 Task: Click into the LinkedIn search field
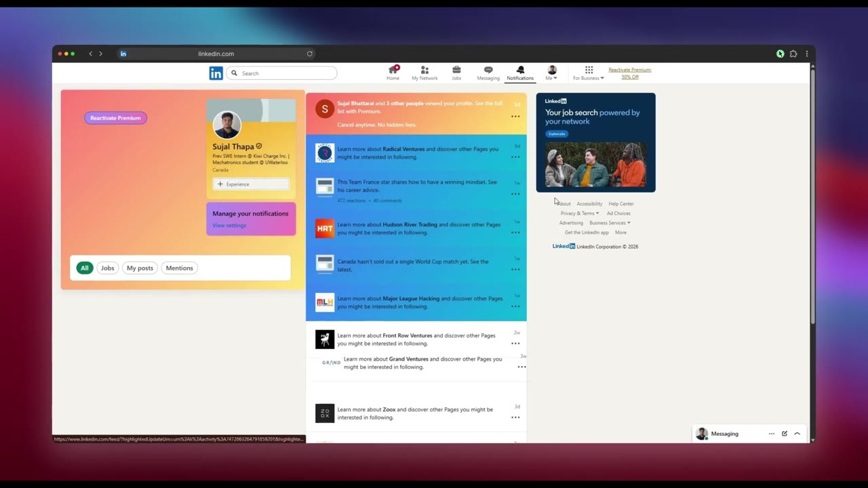(281, 73)
